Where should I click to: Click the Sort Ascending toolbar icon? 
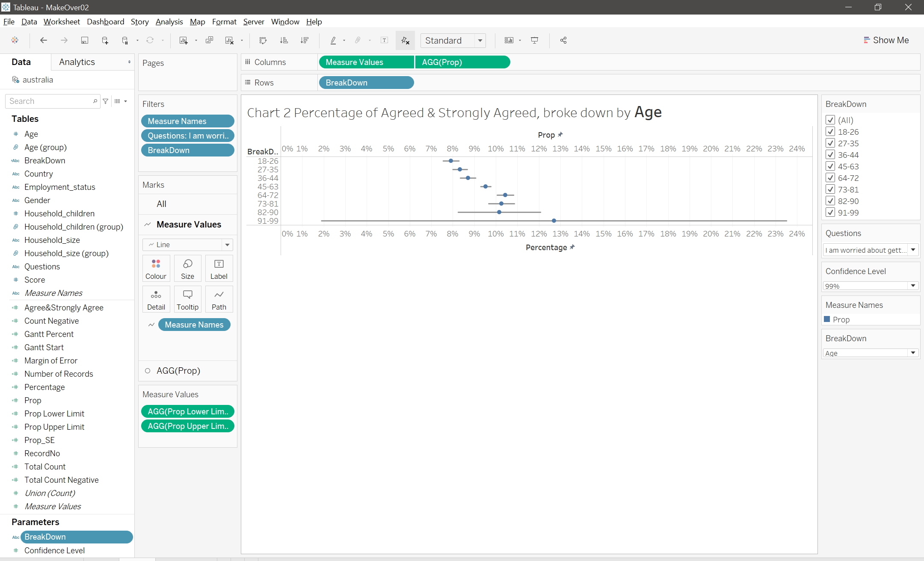coord(284,40)
